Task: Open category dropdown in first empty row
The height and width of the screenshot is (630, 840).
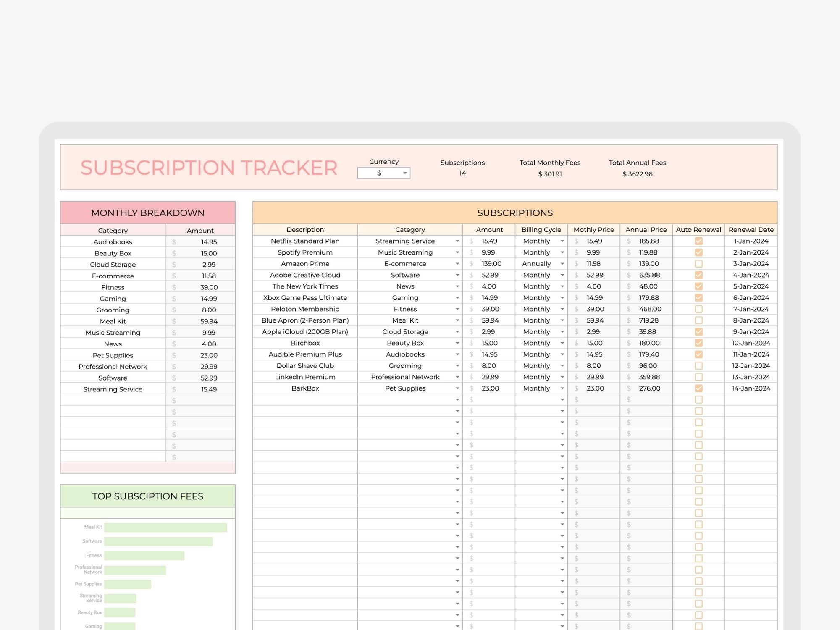Action: [457, 400]
